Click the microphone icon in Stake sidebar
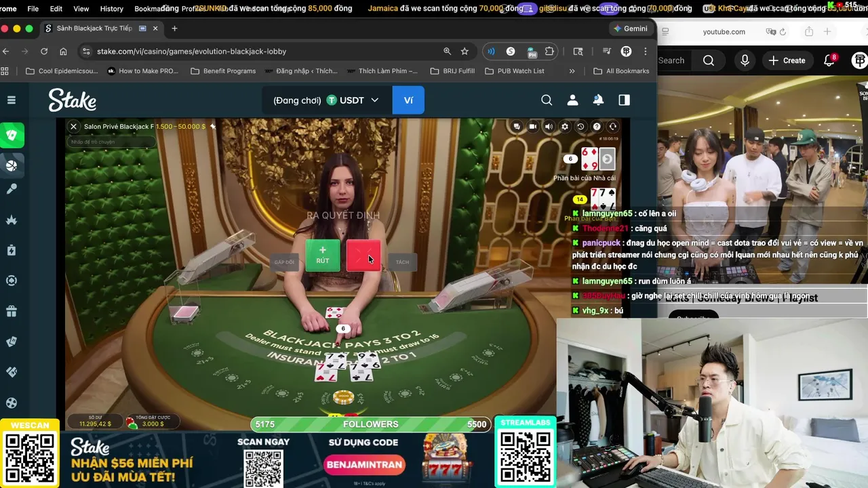This screenshot has height=488, width=868. [12, 189]
